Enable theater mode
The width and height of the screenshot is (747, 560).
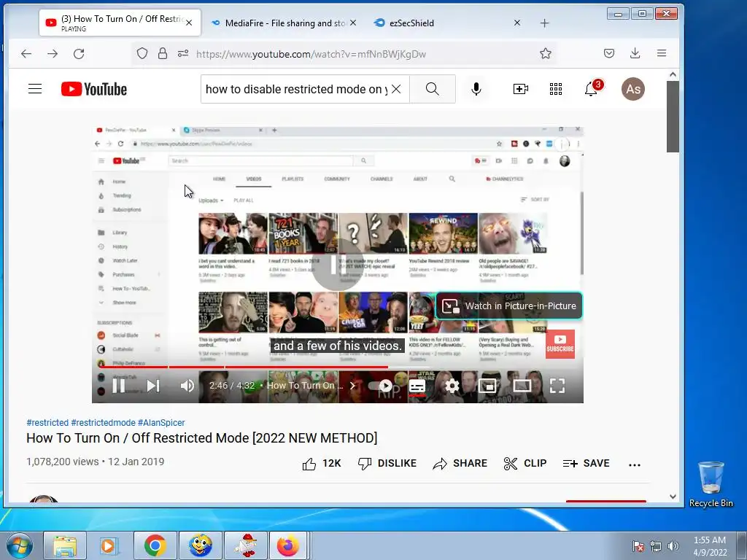pos(522,385)
